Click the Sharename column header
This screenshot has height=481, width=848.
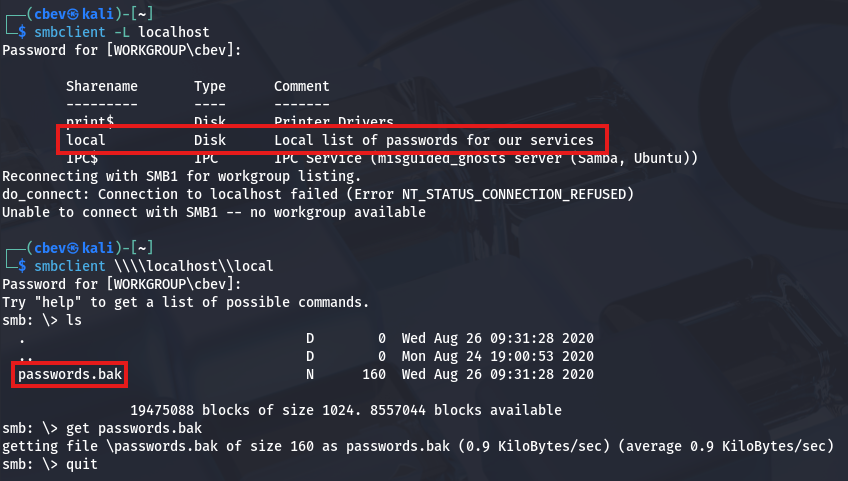tap(102, 86)
